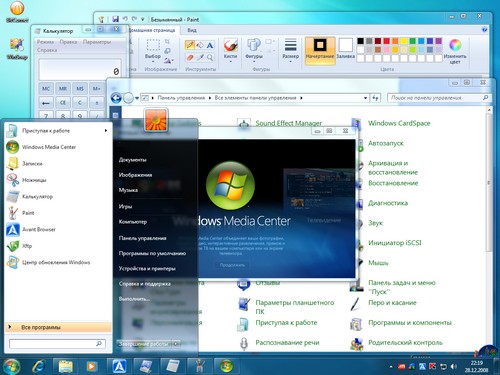
Task: Expand the address bar dropdown arrow
Action: [365, 98]
